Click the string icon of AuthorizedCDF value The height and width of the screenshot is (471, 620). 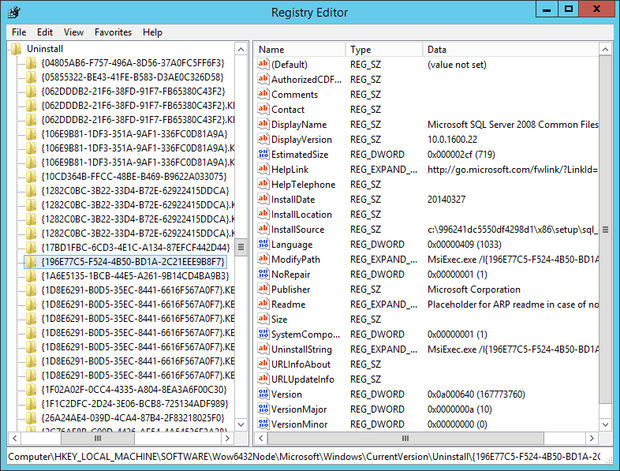[x=263, y=79]
